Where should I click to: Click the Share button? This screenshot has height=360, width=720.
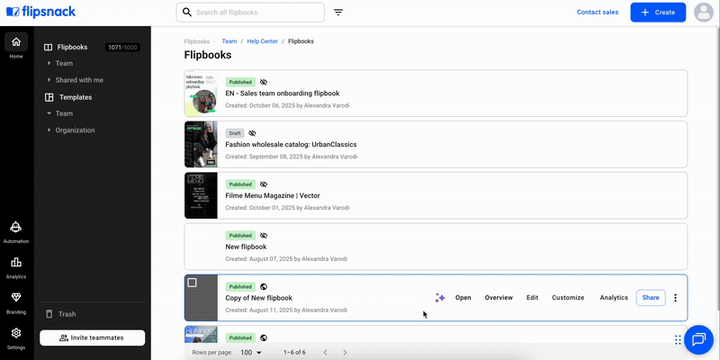click(x=651, y=298)
